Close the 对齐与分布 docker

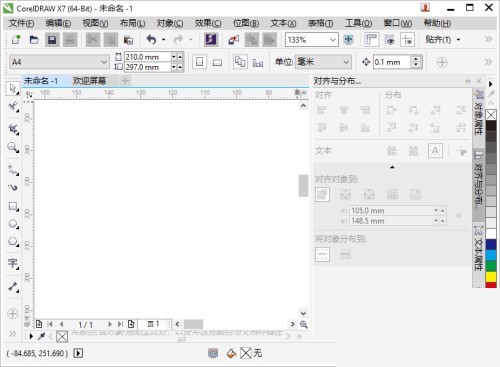479,81
